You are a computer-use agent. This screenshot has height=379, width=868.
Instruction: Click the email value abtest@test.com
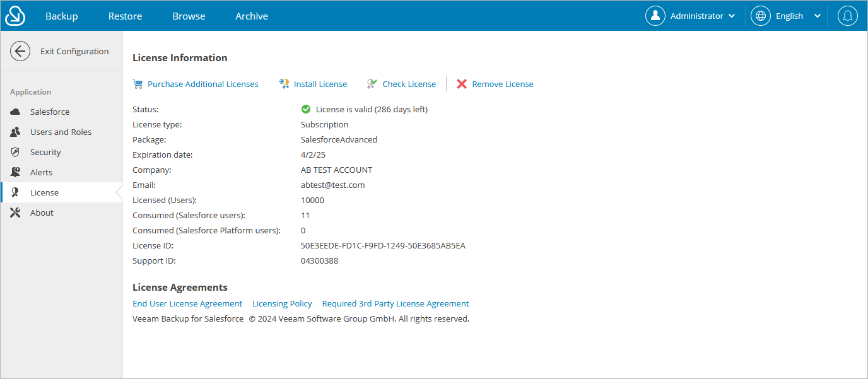point(332,185)
